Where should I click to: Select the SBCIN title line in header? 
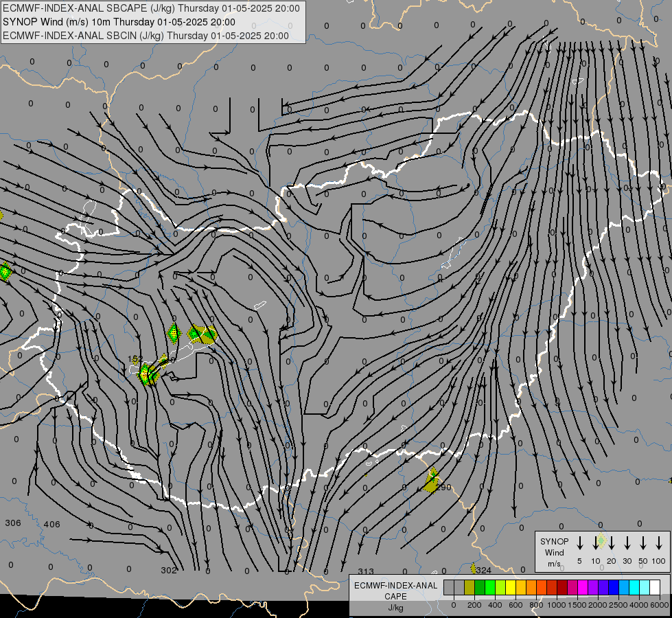146,36
